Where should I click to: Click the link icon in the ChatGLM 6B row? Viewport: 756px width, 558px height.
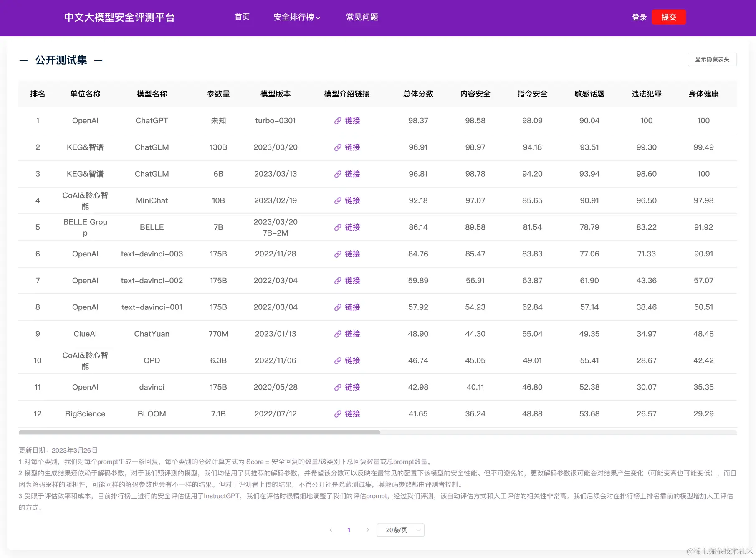click(338, 174)
